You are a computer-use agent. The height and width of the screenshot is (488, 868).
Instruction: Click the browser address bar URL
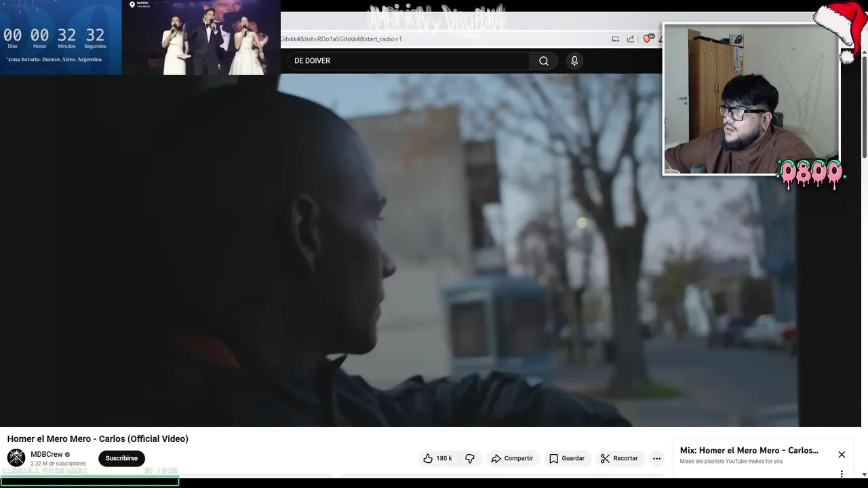[342, 39]
